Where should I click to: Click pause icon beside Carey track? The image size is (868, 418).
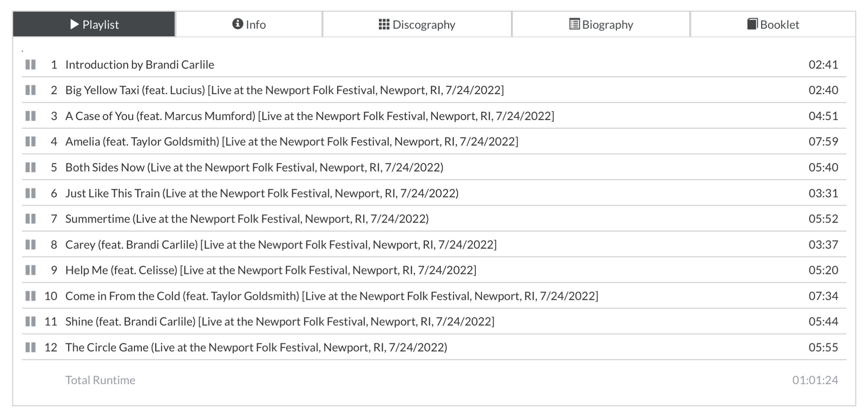pyautogui.click(x=31, y=244)
